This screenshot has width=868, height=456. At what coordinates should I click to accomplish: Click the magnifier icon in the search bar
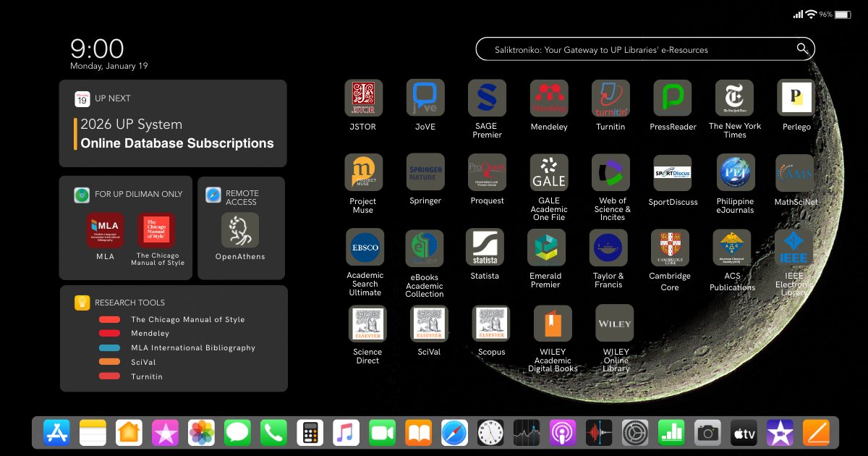[802, 49]
